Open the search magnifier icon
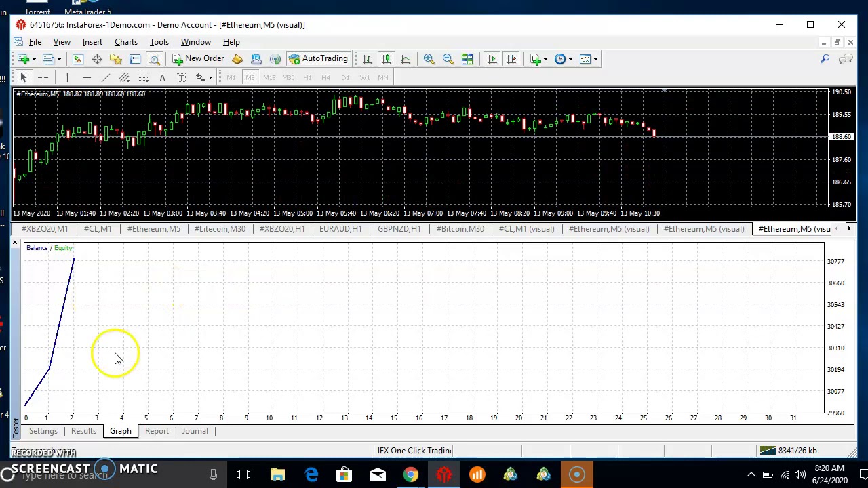Screen dimensions: 868x488 click(x=825, y=59)
